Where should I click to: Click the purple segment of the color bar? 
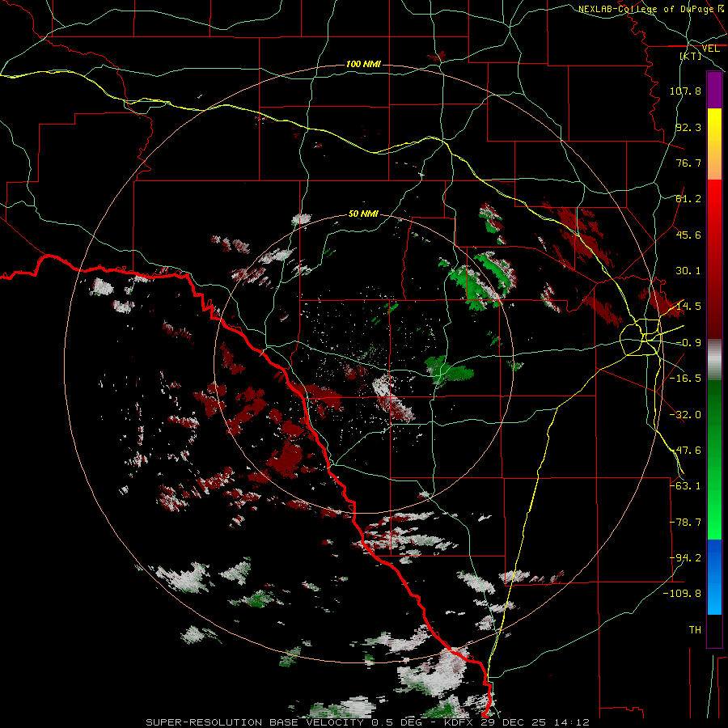coord(714,91)
